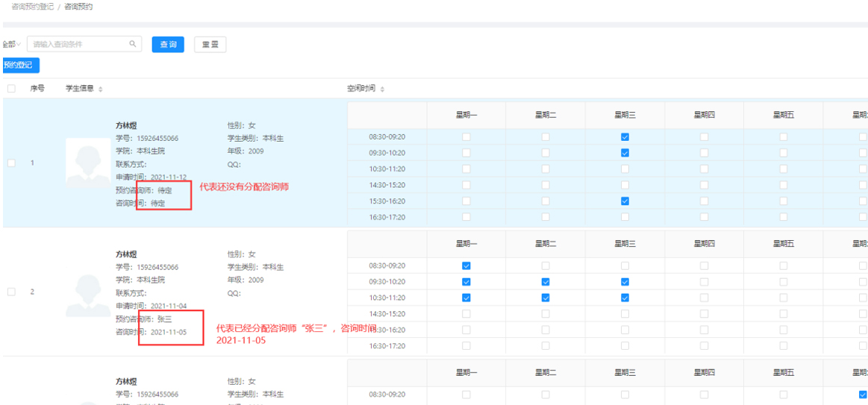Select row 2 checkbox
This screenshot has width=868, height=405.
(x=12, y=292)
